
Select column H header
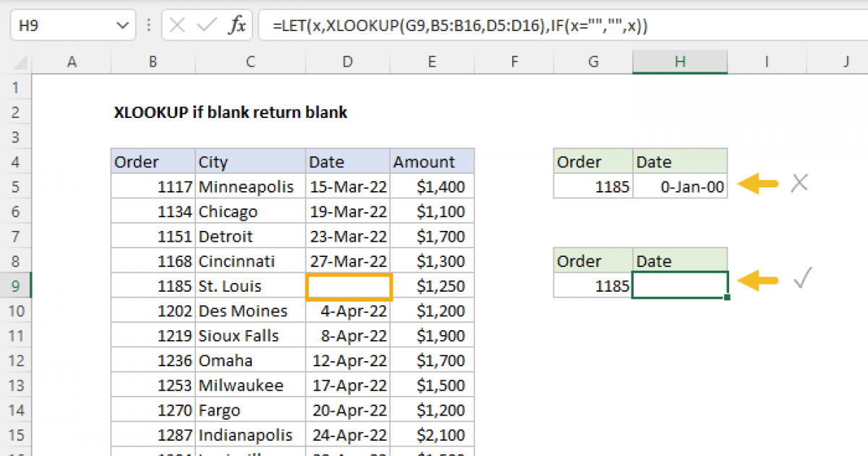coord(680,62)
